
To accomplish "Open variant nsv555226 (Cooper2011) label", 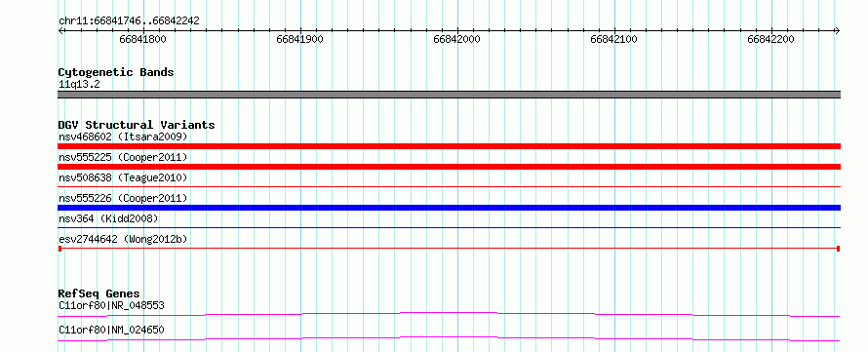I will coord(123,198).
